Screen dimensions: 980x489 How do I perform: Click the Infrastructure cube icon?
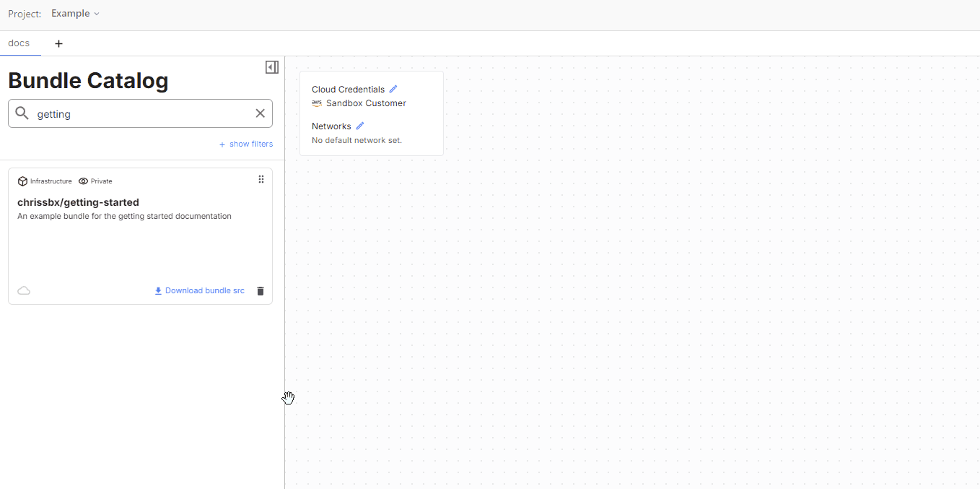tap(22, 181)
